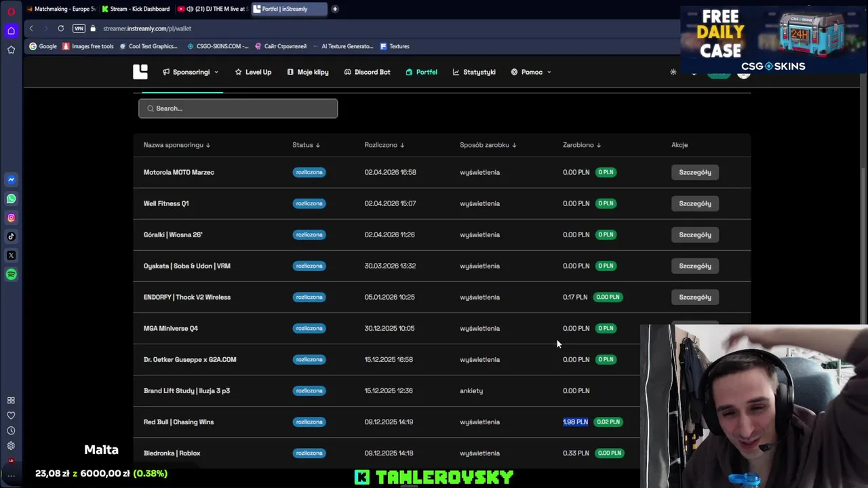868x488 pixels.
Task: Open the sidebar bookmarks star icon
Action: coord(11,49)
